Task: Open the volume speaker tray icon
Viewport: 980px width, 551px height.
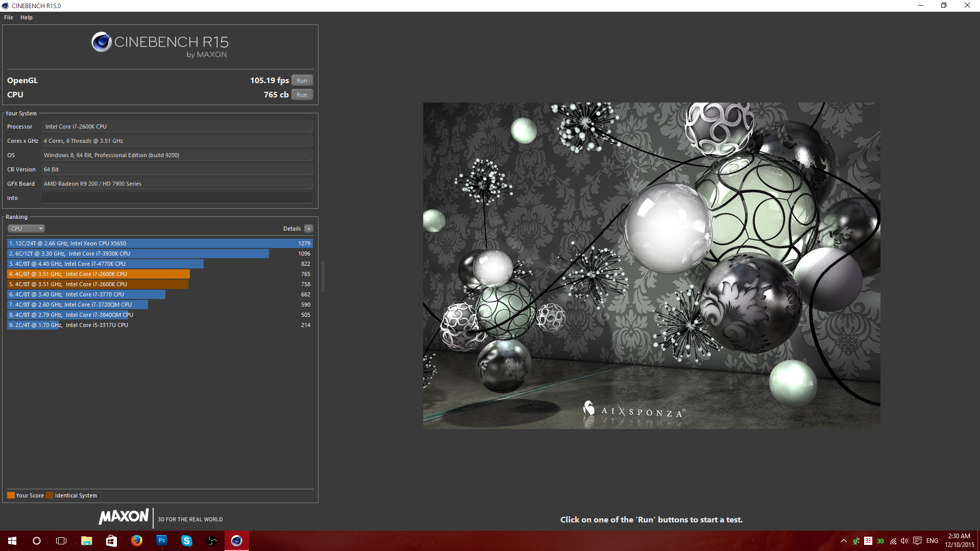Action: tap(904, 541)
